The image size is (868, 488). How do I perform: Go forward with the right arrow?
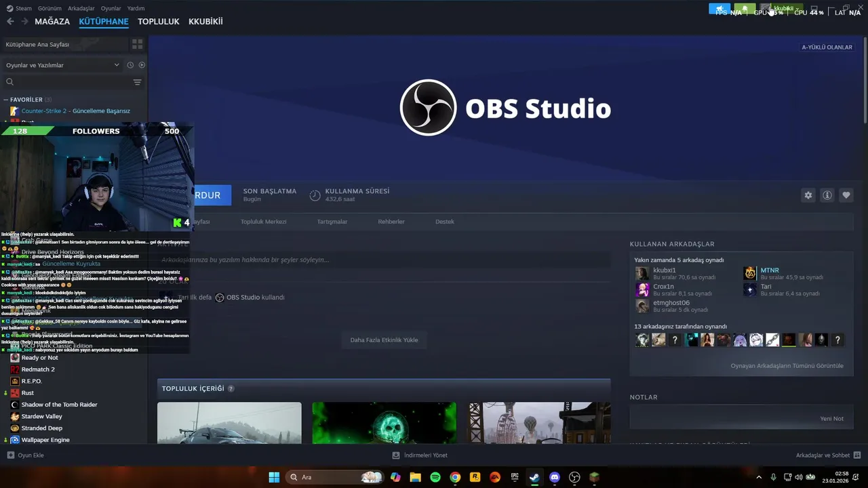click(x=24, y=22)
